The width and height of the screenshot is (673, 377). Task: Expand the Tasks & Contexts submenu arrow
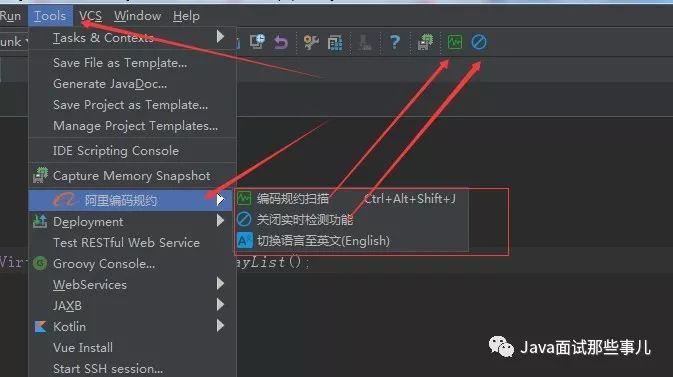tap(220, 36)
